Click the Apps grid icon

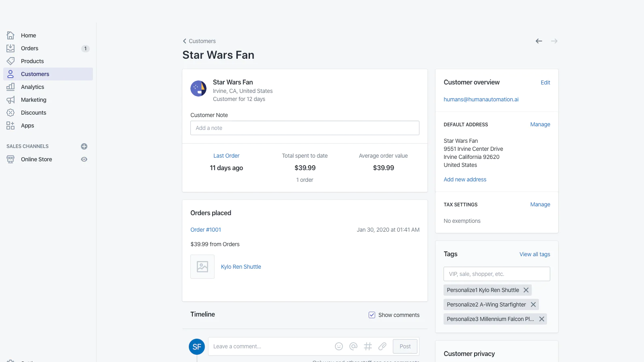tap(10, 125)
